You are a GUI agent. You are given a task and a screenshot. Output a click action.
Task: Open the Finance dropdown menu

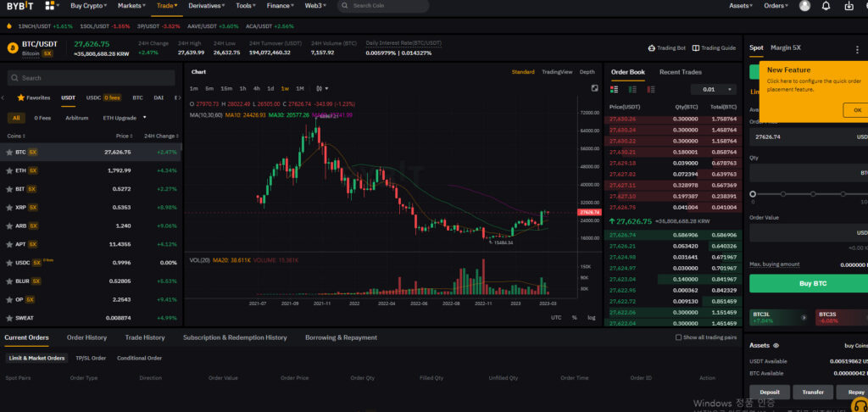280,6
